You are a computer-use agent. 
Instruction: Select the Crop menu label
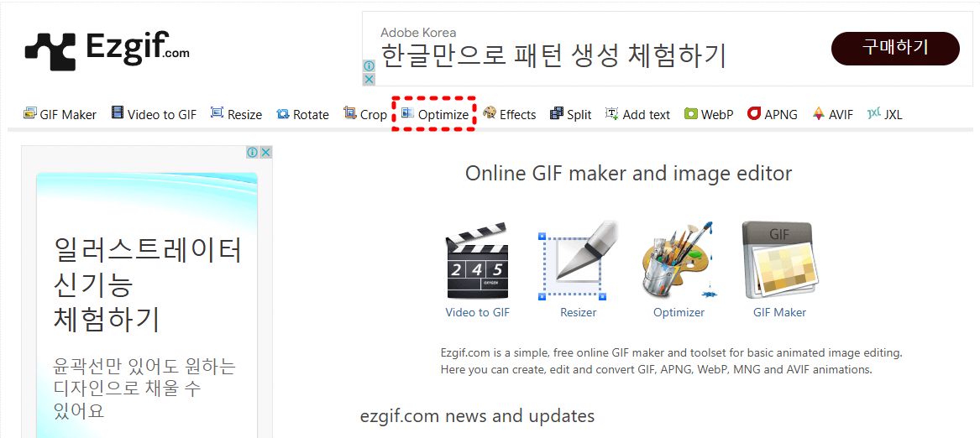373,115
